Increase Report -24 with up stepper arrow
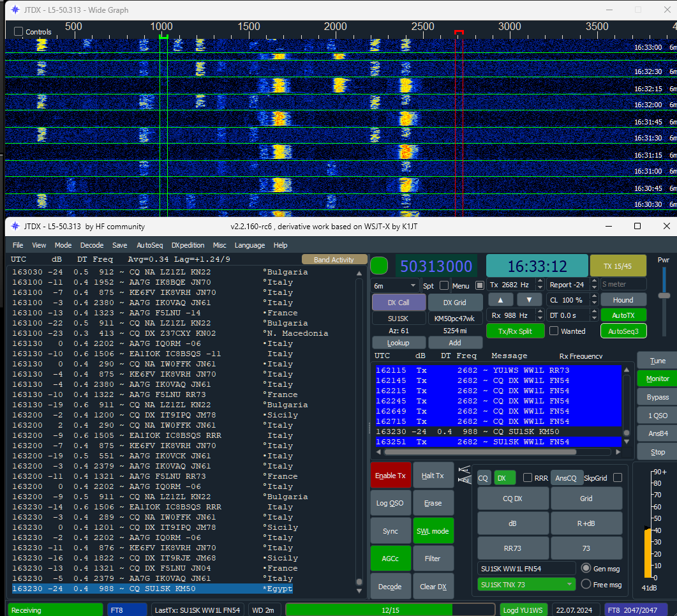 (x=594, y=282)
